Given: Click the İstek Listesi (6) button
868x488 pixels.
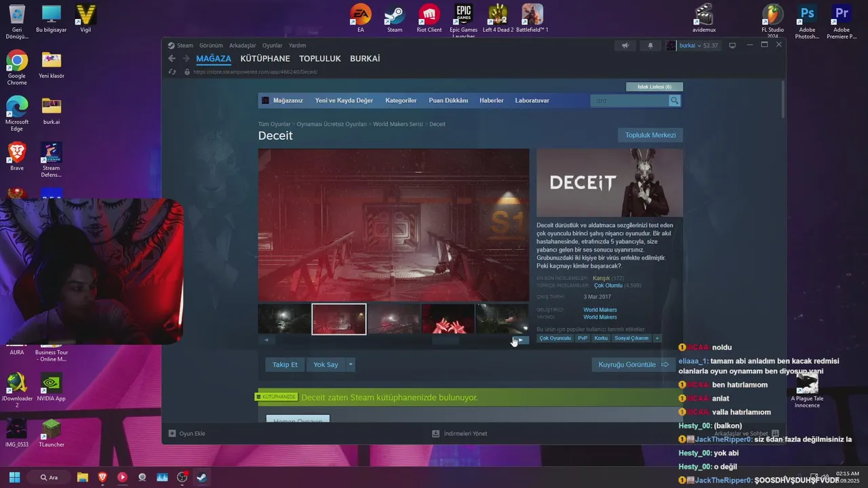Looking at the screenshot, I should (x=654, y=87).
